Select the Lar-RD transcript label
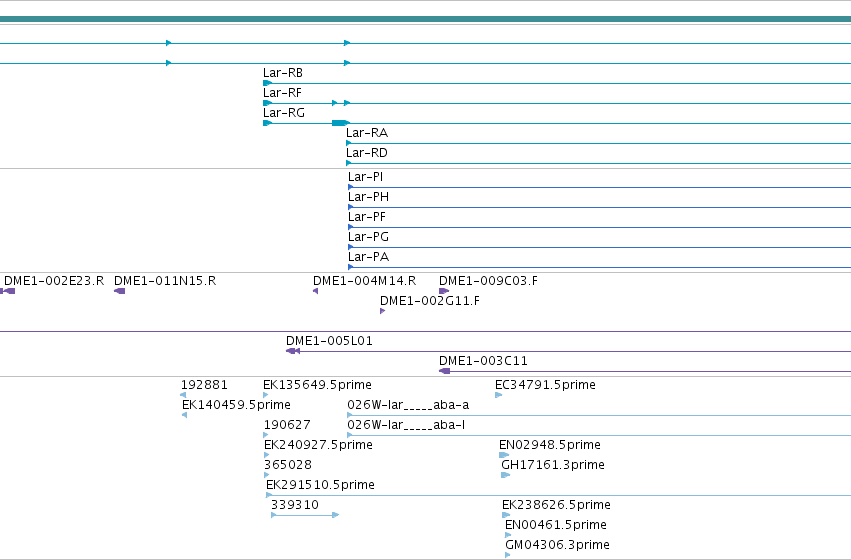This screenshot has height=560, width=851. click(367, 153)
